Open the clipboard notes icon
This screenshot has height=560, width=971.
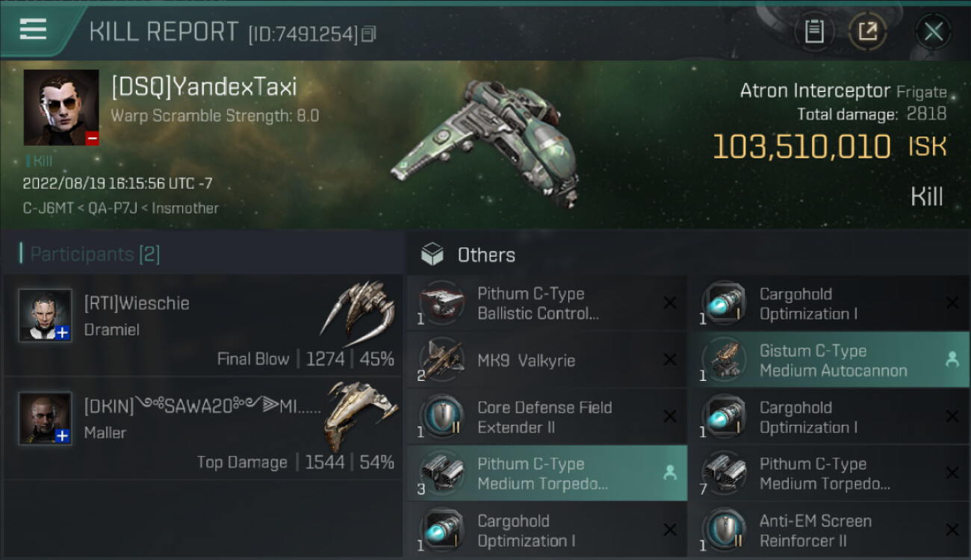(814, 32)
